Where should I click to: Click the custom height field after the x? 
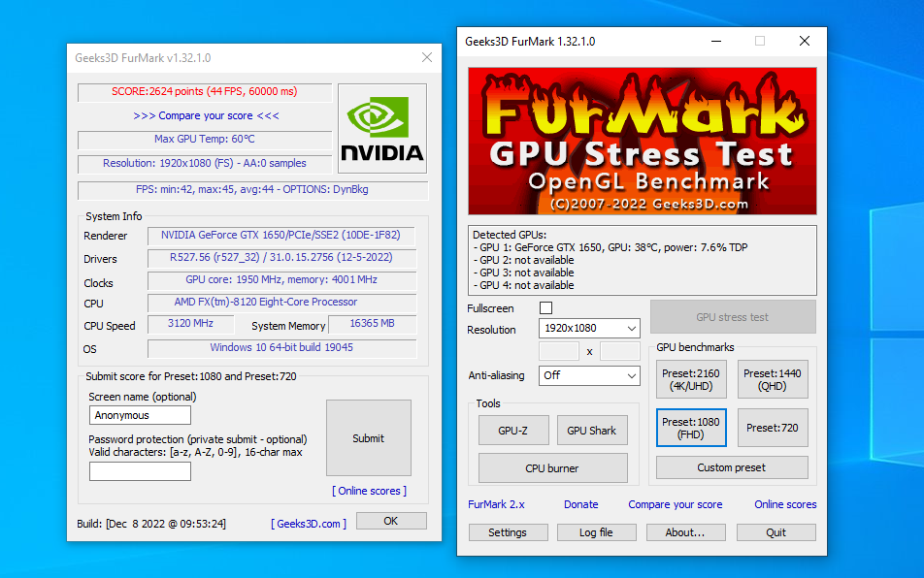[x=620, y=351]
